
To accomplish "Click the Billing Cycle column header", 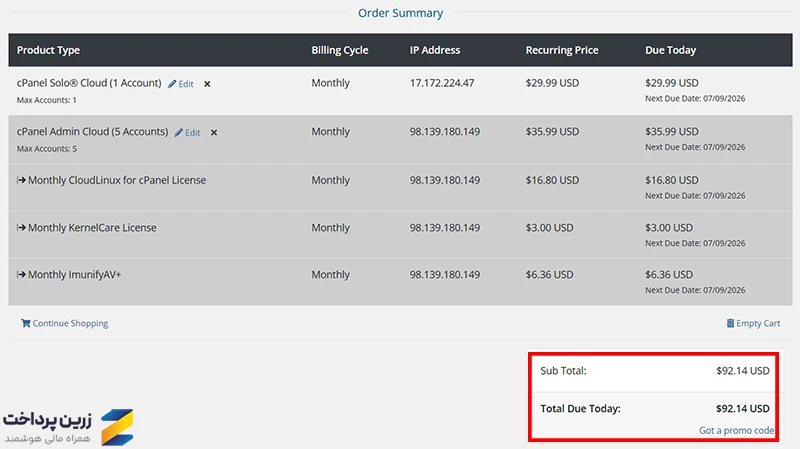I will click(340, 50).
